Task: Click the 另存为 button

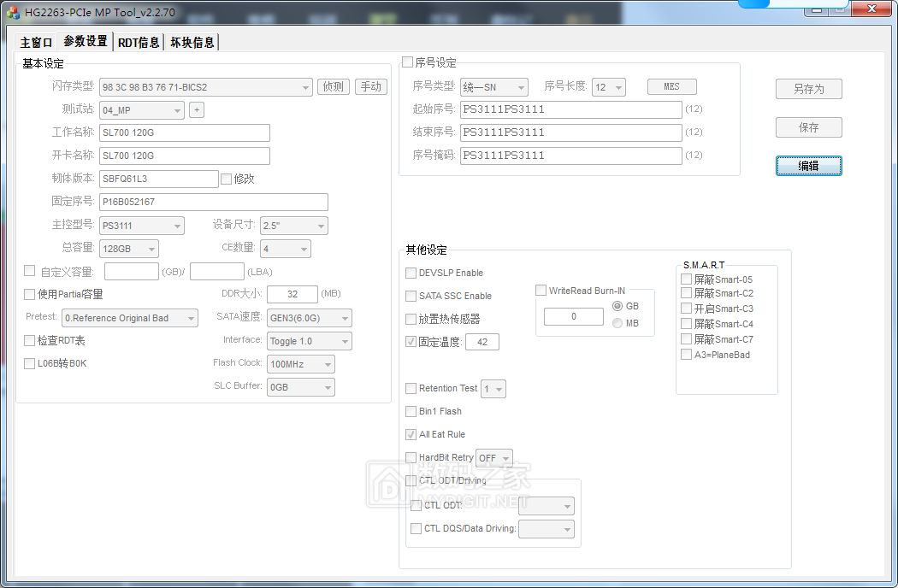Action: 809,89
